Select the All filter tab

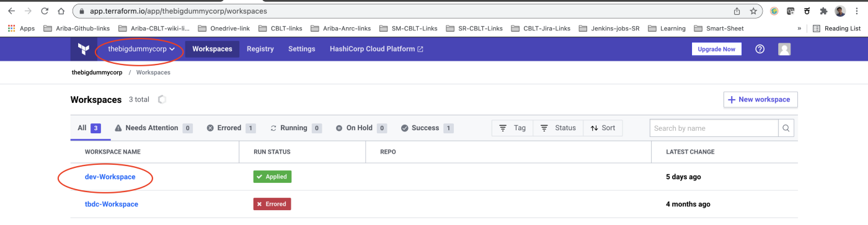pyautogui.click(x=89, y=128)
